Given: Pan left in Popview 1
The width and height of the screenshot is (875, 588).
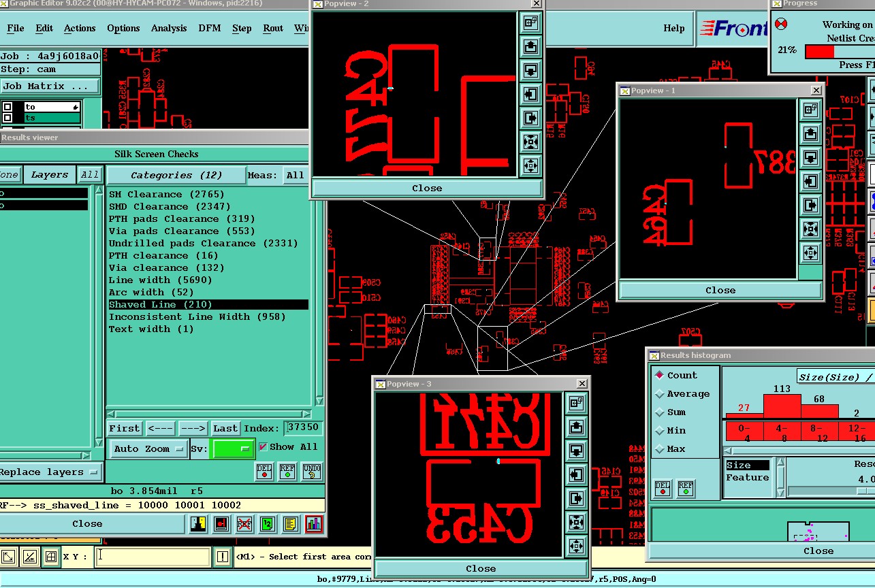Looking at the screenshot, I should click(x=810, y=181).
